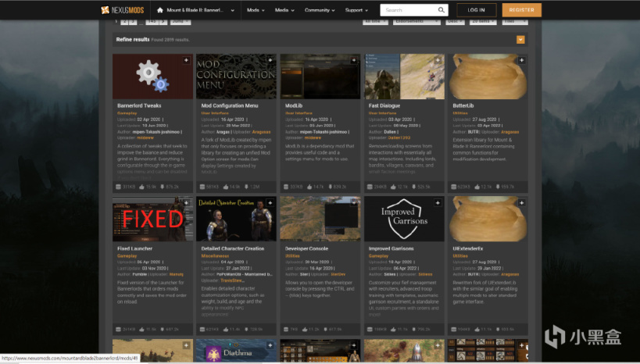Click endorsement thumbs-up icon on Fast Dialogue
640x364 pixels.
[x=393, y=187]
